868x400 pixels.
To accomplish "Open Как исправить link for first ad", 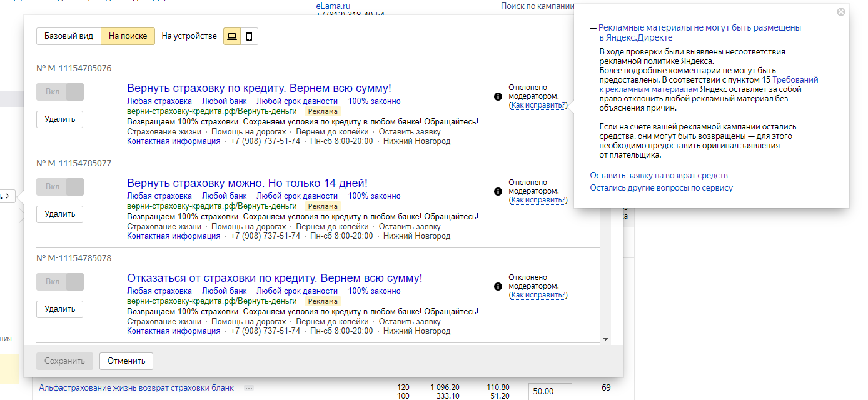I will point(538,105).
